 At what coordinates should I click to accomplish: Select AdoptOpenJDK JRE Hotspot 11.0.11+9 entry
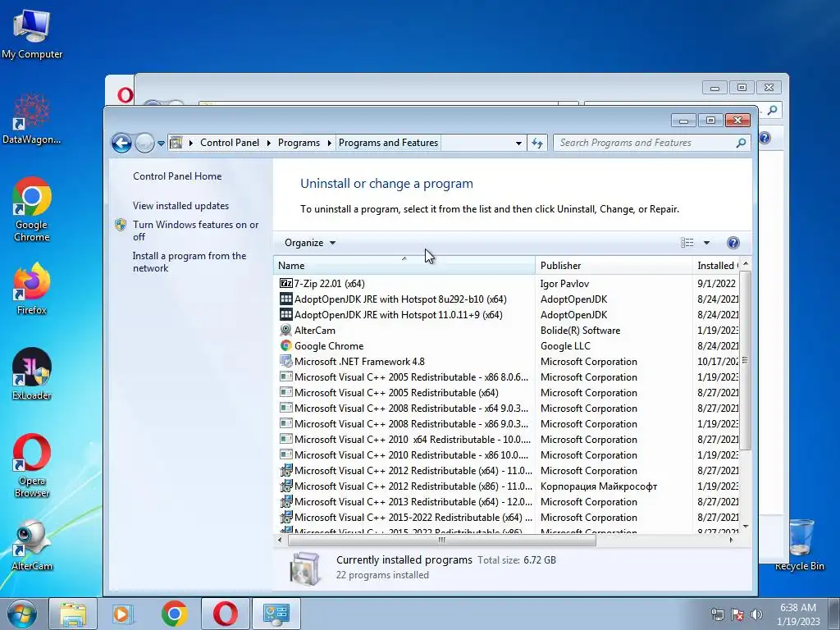pos(508,314)
